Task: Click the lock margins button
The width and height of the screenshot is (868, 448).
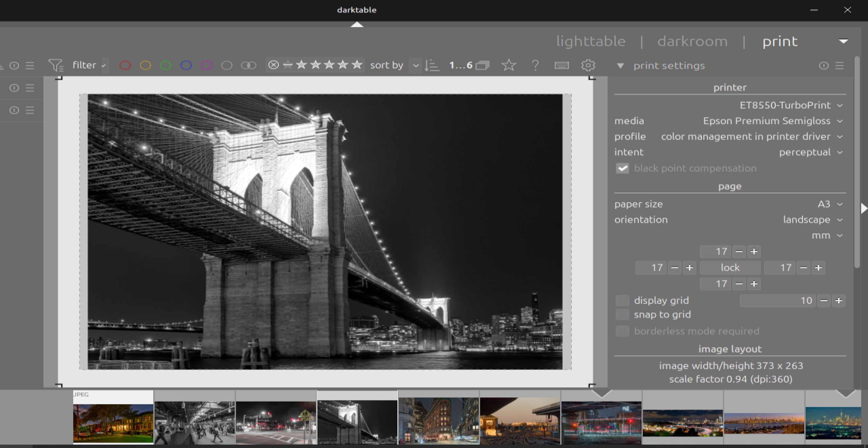Action: pyautogui.click(x=730, y=268)
